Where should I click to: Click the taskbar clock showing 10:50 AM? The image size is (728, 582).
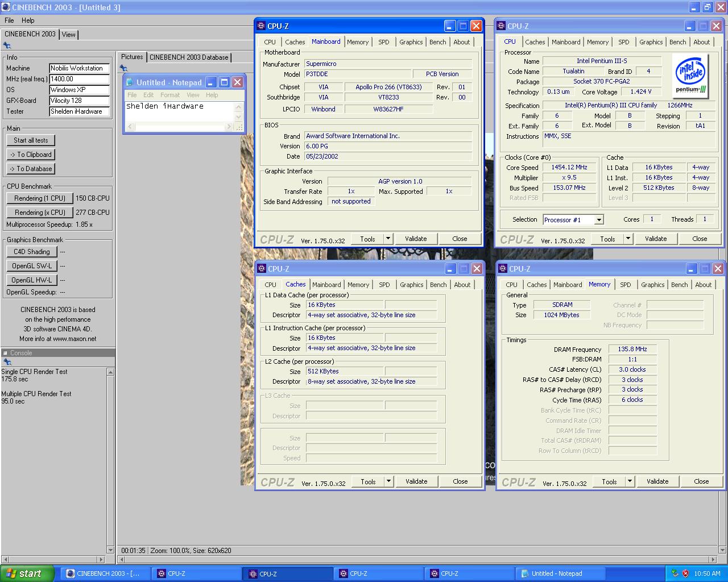coord(707,573)
